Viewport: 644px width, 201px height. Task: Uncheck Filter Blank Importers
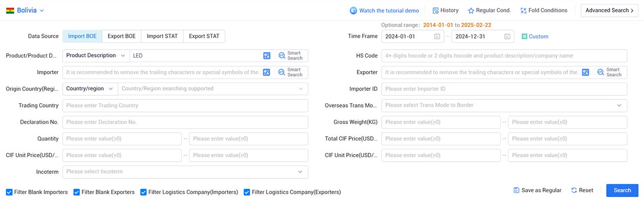(x=9, y=192)
